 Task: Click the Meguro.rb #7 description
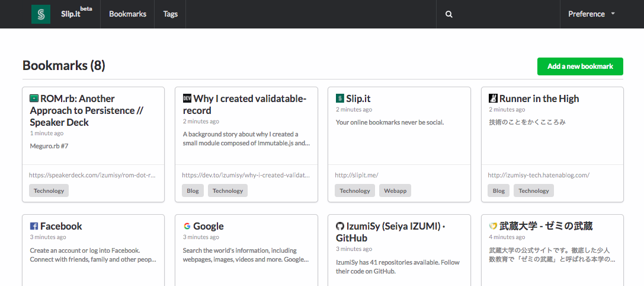[x=49, y=146]
